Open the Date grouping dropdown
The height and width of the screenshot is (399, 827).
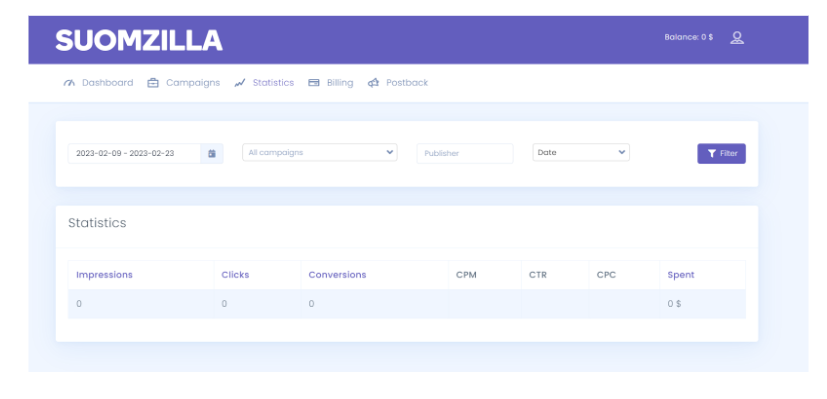coord(581,152)
